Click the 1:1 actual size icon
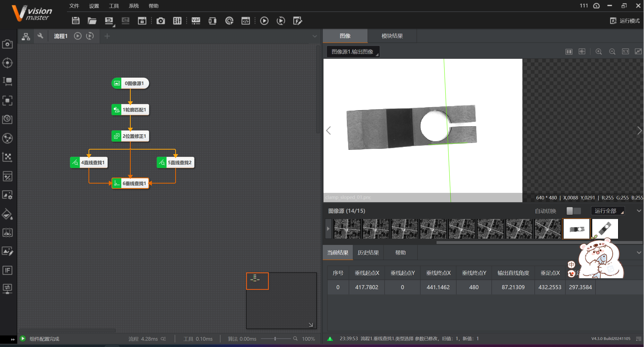644x347 pixels. tap(625, 52)
